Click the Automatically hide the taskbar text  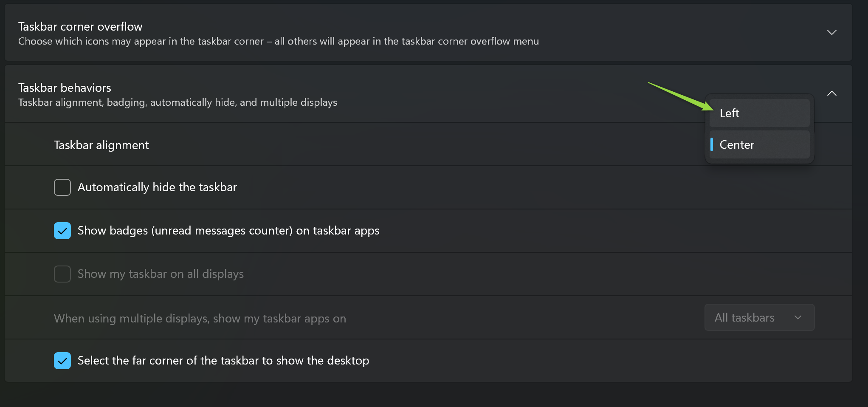pyautogui.click(x=157, y=187)
